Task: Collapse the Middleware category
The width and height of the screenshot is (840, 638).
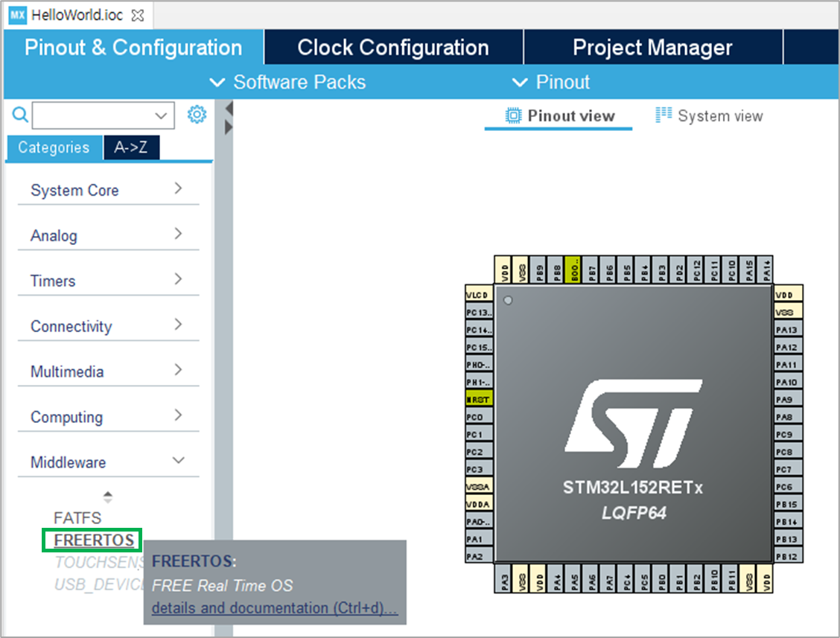Action: 108,462
